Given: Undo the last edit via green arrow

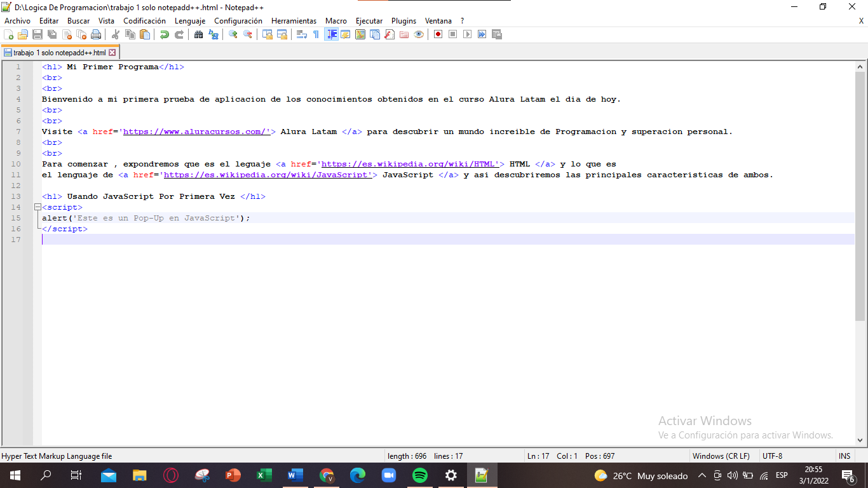Looking at the screenshot, I should (165, 34).
